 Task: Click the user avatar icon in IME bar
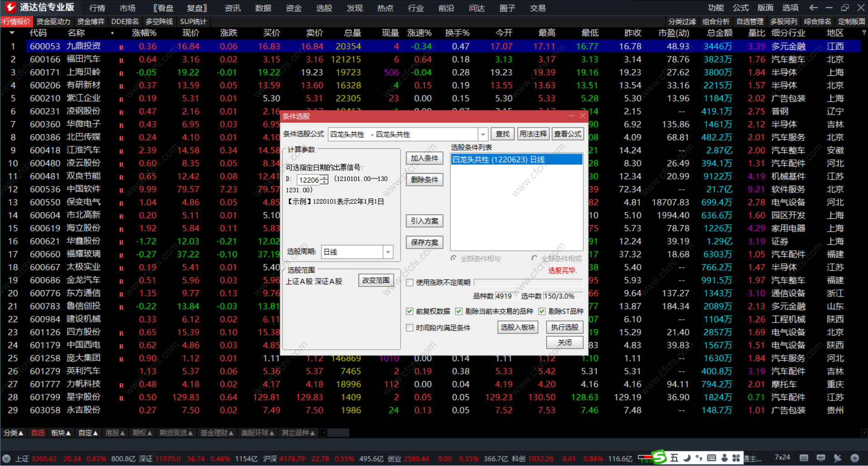[x=724, y=458]
